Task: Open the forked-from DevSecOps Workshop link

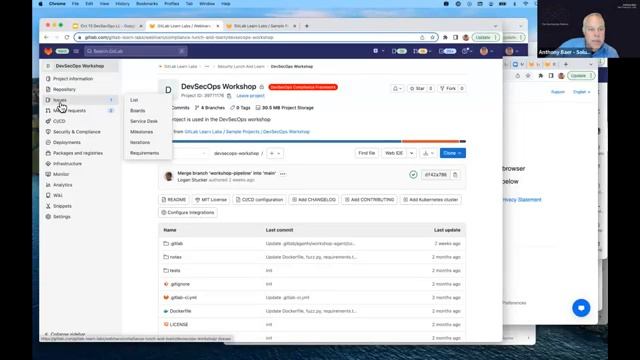Action: point(247,132)
